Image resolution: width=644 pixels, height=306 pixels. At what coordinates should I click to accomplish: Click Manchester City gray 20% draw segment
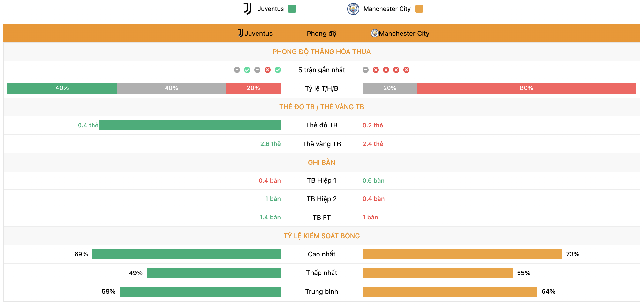390,88
